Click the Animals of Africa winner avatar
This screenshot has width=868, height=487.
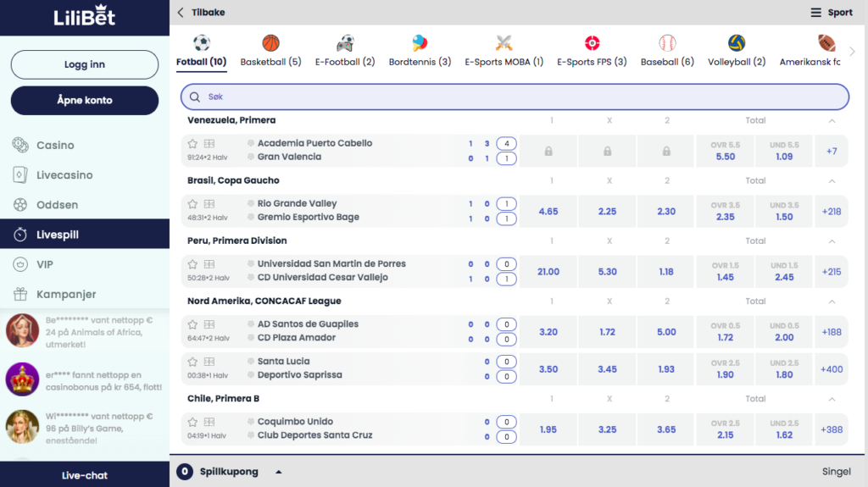(x=22, y=330)
